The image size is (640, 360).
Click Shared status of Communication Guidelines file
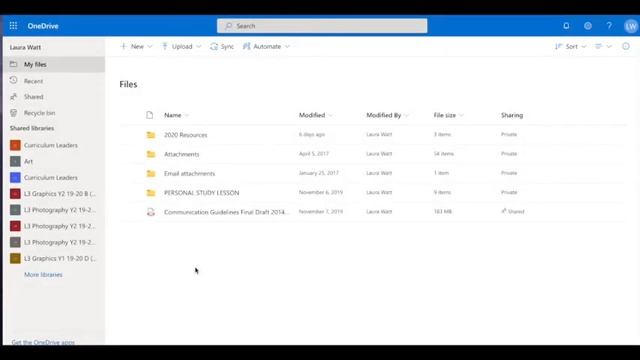pos(513,211)
